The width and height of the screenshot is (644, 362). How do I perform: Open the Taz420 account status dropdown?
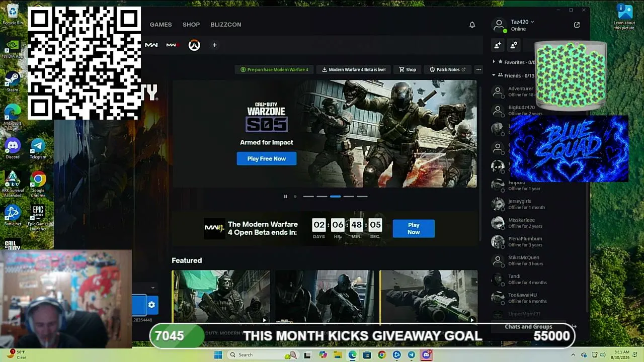point(522,22)
